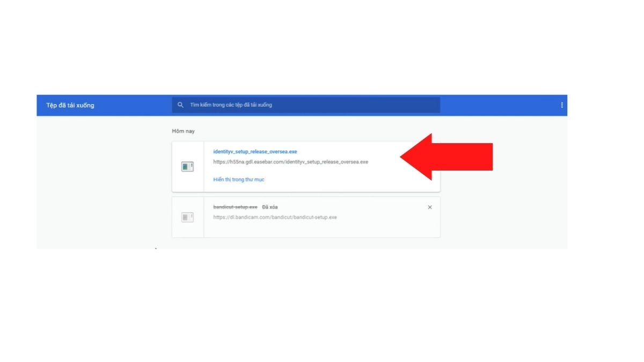Focus the downloads search field
This screenshot has height=362, width=644.
point(306,105)
